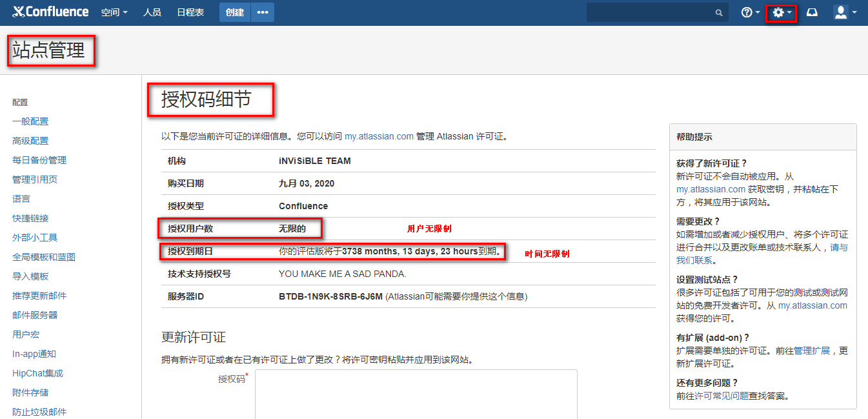Open 一般配置 in sidebar
868x419 pixels.
click(x=30, y=121)
